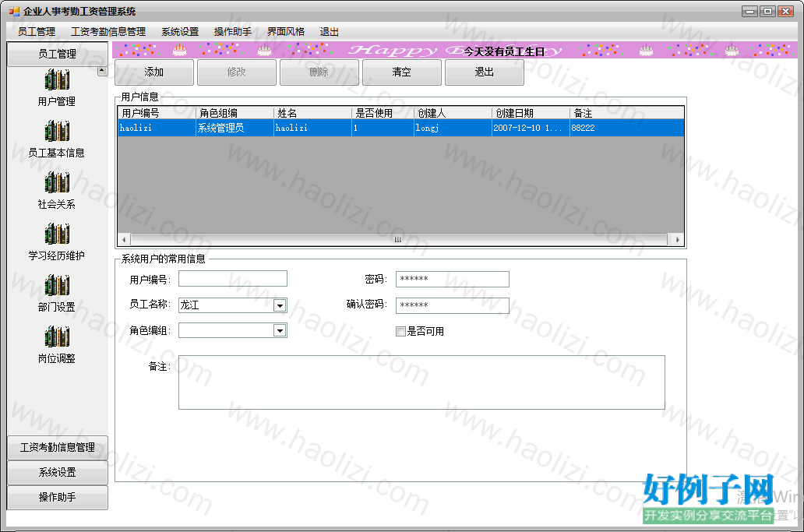The height and width of the screenshot is (532, 804).
Task: Switch to 工资考勤信息管理 sidebar panel
Action: click(58, 447)
